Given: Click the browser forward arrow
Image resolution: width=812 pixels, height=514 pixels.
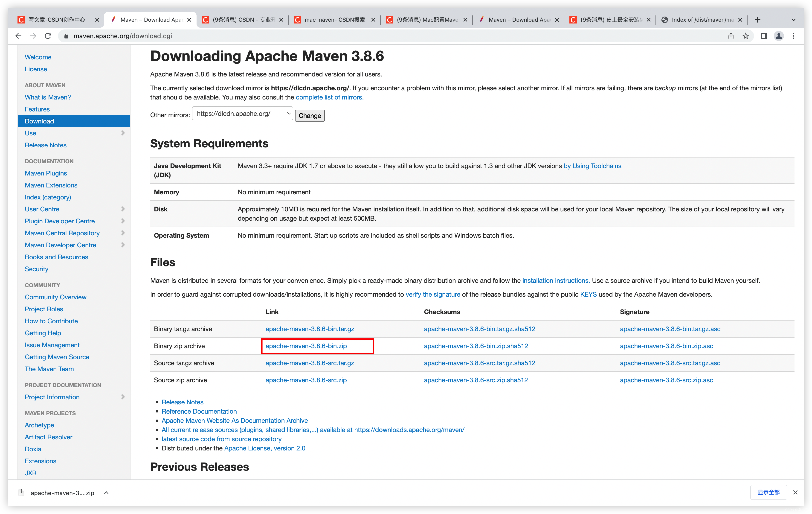Looking at the screenshot, I should point(33,36).
